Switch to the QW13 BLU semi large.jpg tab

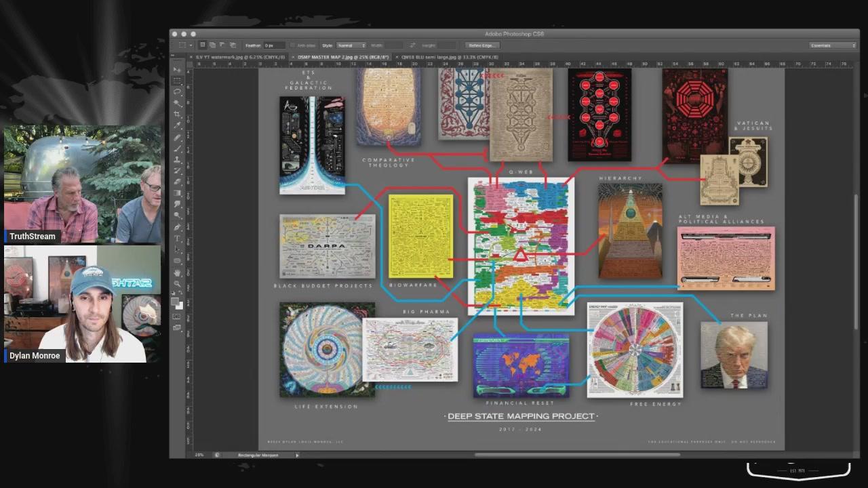pyautogui.click(x=450, y=58)
